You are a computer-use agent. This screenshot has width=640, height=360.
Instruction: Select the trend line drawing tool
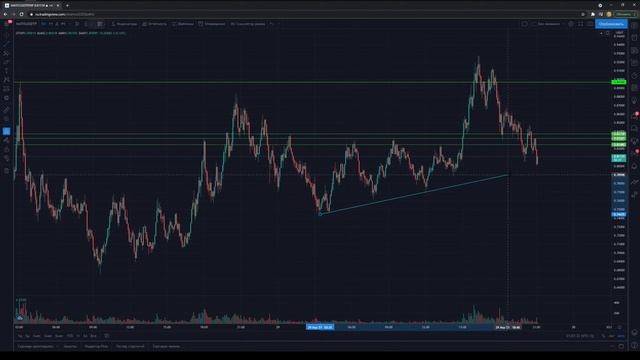point(6,44)
